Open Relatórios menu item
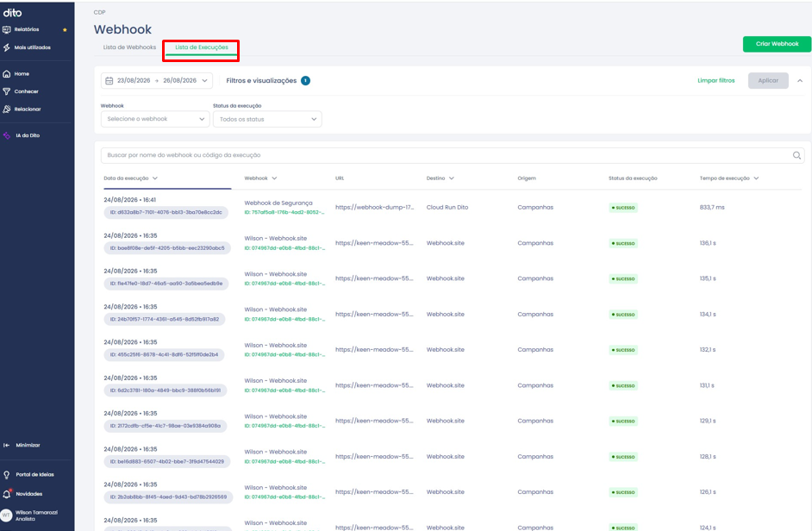This screenshot has width=812, height=531. (x=27, y=29)
